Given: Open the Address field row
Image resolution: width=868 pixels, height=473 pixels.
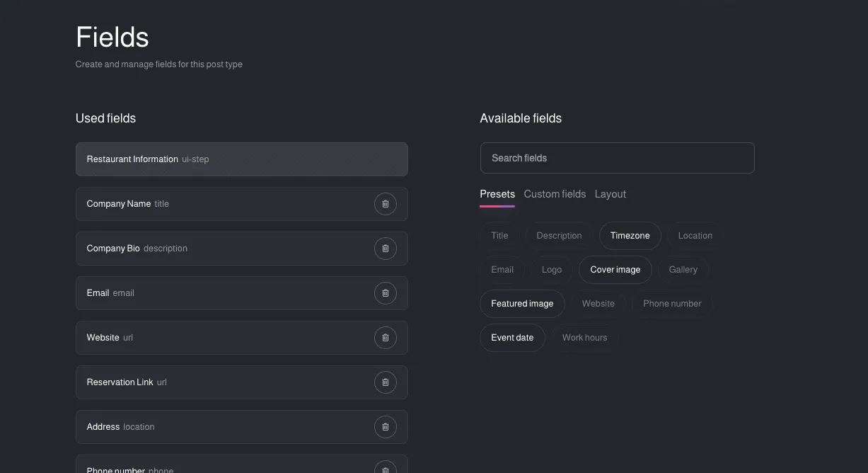Looking at the screenshot, I should click(x=226, y=427).
